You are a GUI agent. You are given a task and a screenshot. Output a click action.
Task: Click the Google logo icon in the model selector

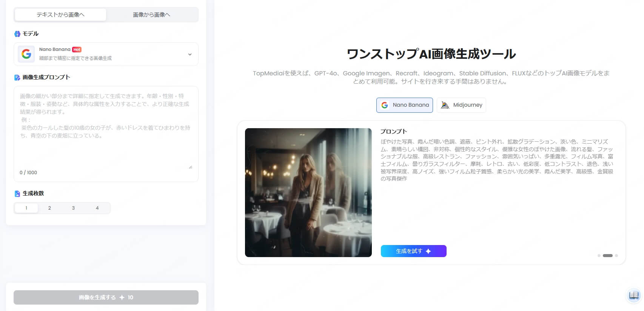tap(26, 54)
